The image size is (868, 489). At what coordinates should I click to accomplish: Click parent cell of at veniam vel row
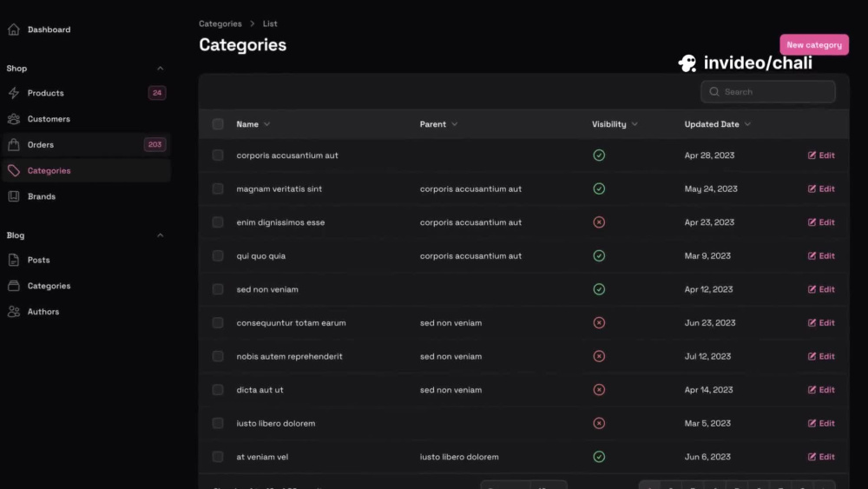[x=459, y=457]
